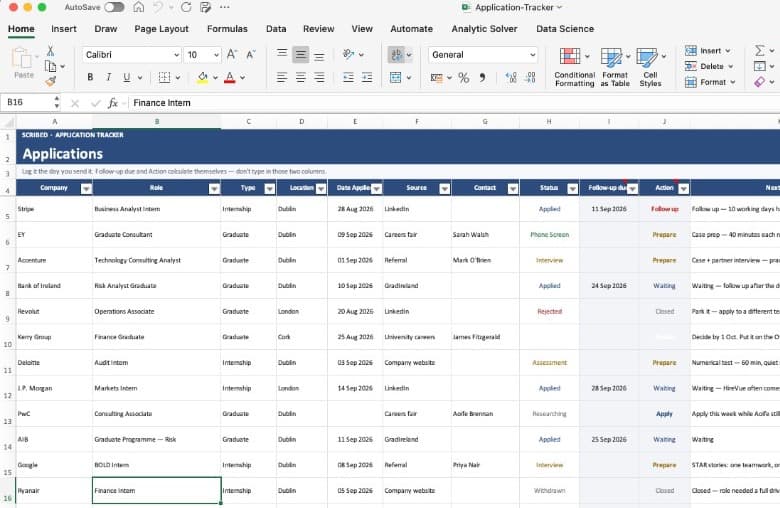Click the Increase Indent icon
Viewport: 780px width, 508px height.
(367, 78)
